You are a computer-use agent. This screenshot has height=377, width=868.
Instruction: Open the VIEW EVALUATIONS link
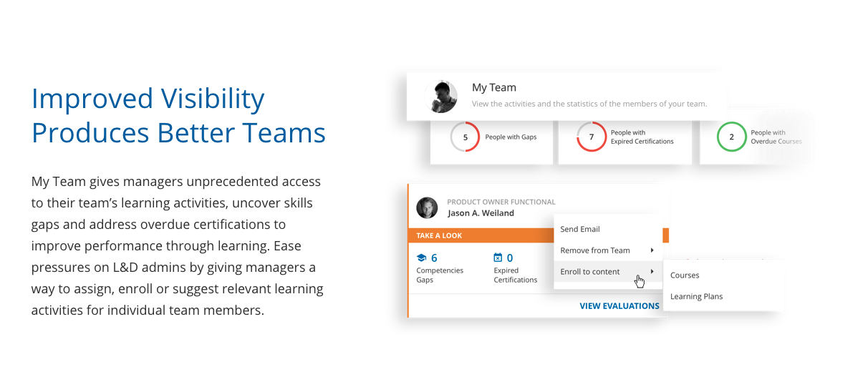pyautogui.click(x=619, y=306)
